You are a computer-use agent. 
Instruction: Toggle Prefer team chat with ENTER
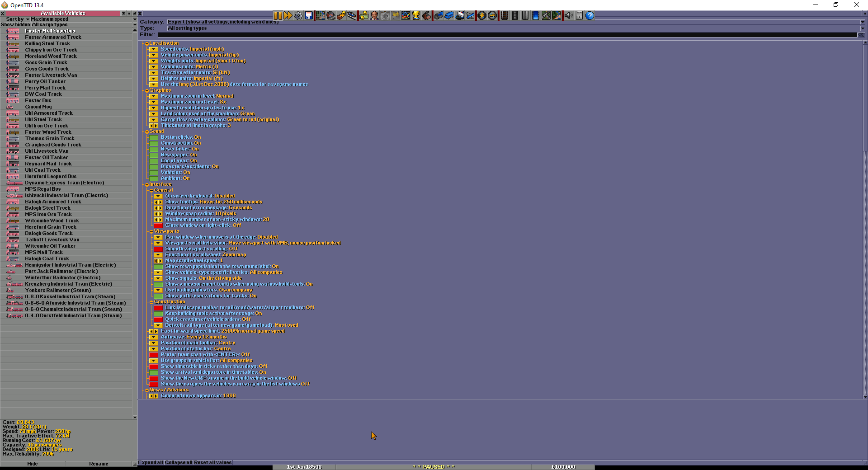(x=154, y=355)
